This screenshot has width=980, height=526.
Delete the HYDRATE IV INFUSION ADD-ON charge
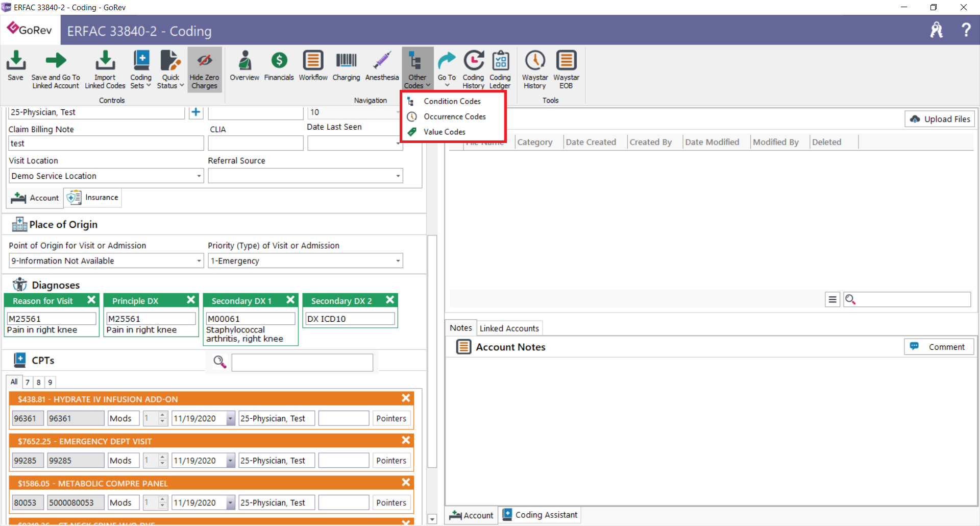tap(406, 398)
